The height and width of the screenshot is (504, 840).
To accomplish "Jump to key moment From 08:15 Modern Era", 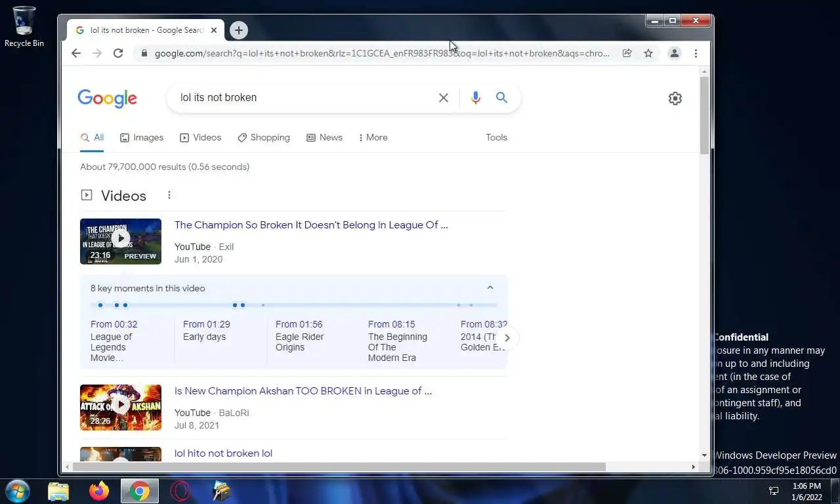I will click(x=398, y=341).
